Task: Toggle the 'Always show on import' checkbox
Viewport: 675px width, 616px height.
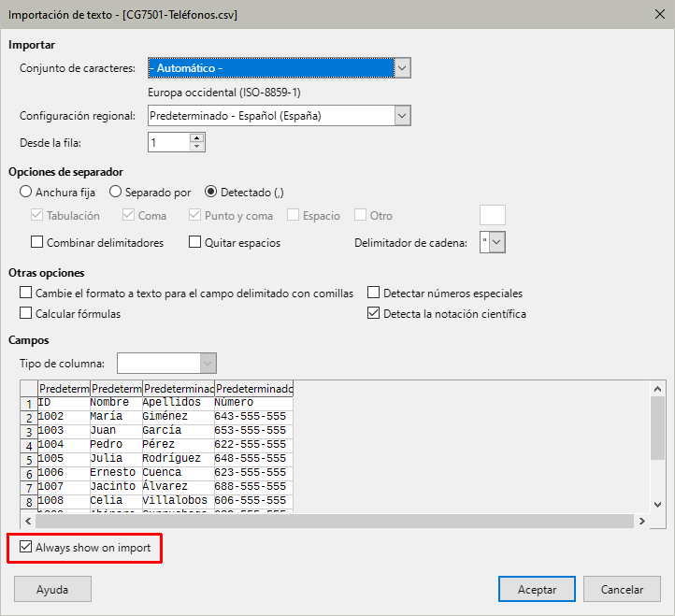Action: tap(25, 548)
